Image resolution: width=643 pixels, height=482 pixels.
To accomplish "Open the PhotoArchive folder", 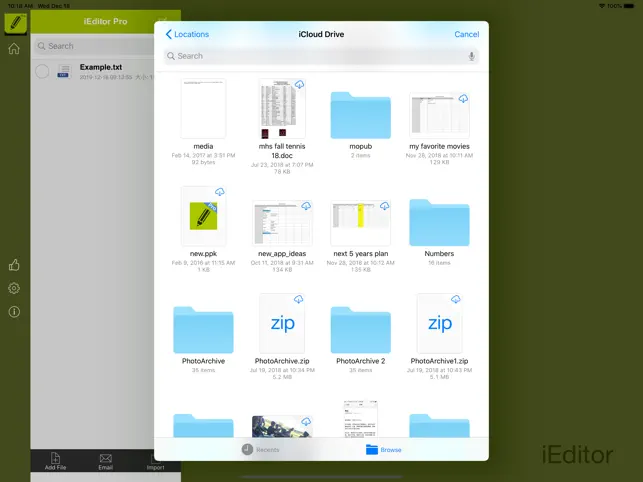I will pyautogui.click(x=203, y=330).
